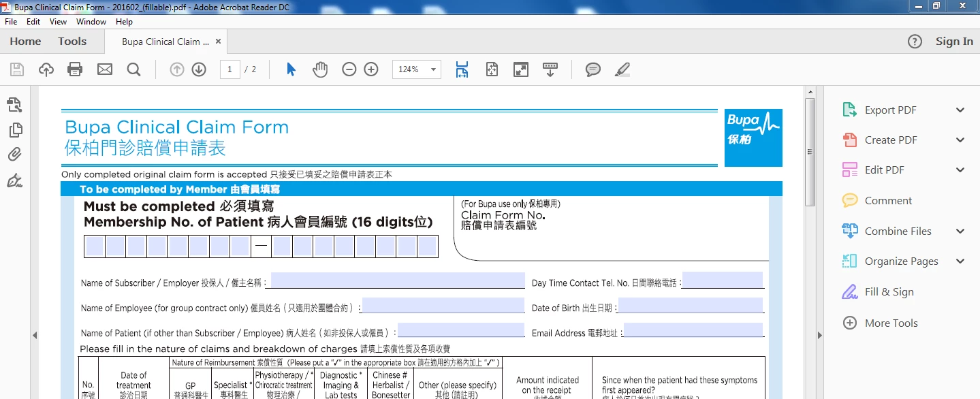Screen dimensions: 980x399
Task: Open signatures panel icon
Action: click(14, 180)
